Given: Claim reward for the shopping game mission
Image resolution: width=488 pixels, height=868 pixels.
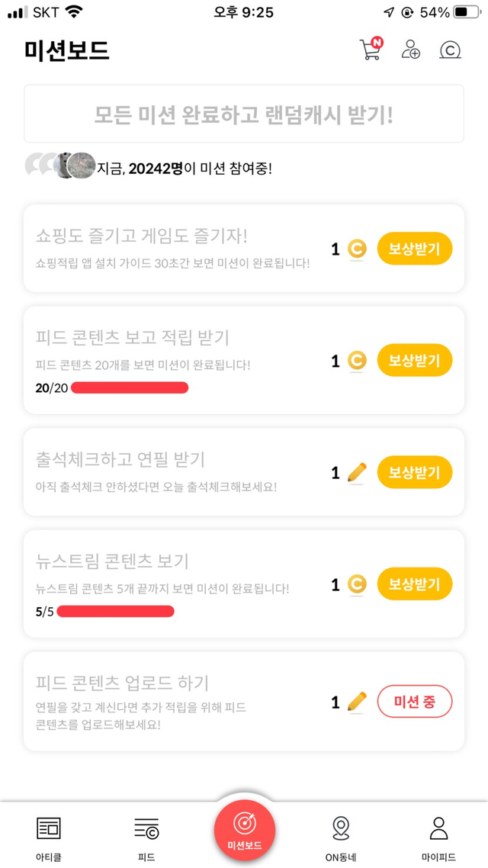Looking at the screenshot, I should (414, 249).
